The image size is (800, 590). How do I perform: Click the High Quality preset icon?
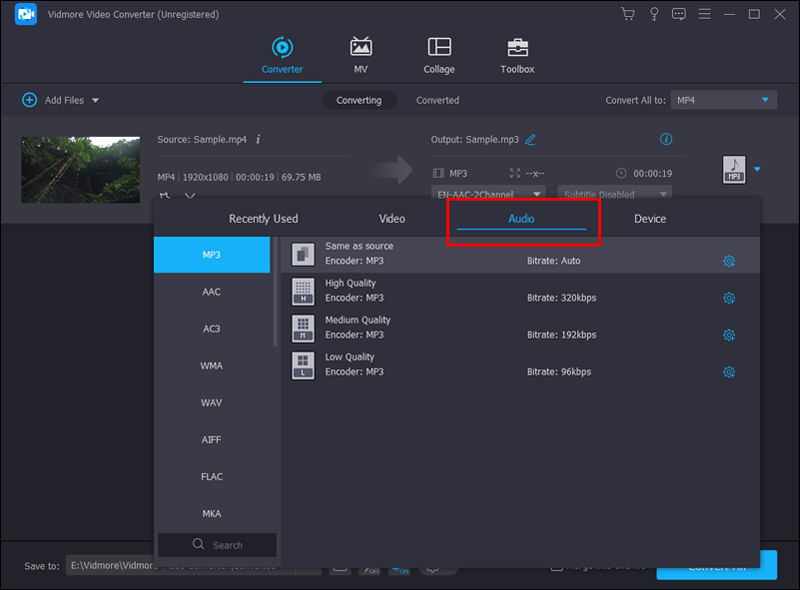(303, 291)
